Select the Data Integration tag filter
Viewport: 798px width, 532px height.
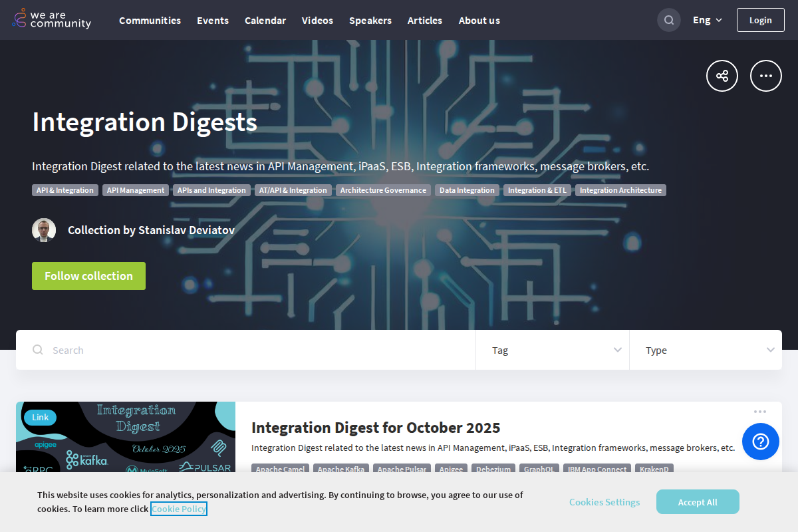point(467,190)
